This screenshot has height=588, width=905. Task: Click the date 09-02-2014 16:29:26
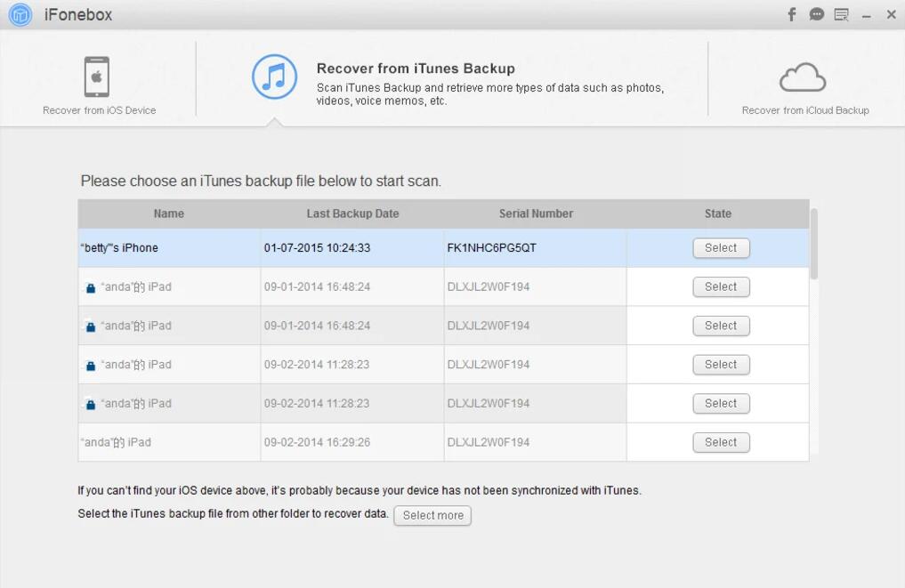(317, 443)
